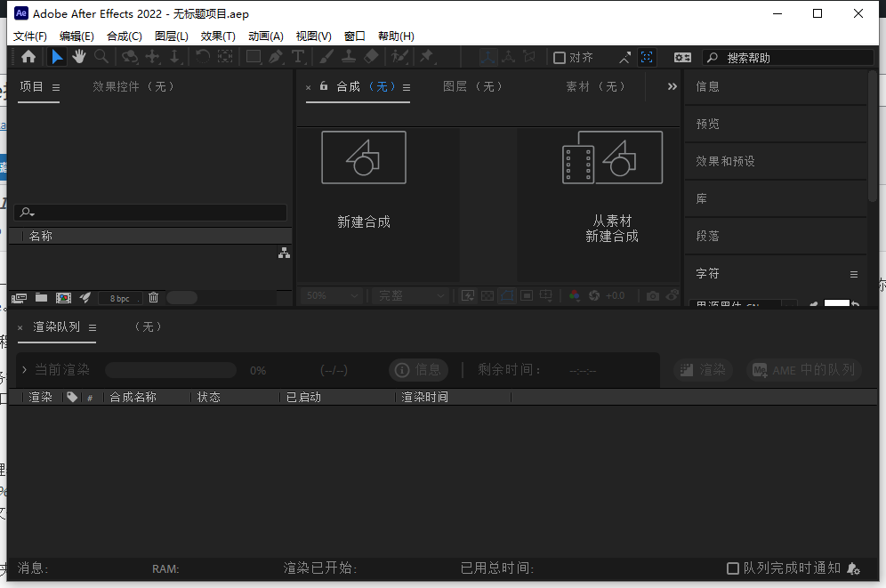Click the 8 bpc color depth button
This screenshot has height=588, width=886.
click(120, 298)
